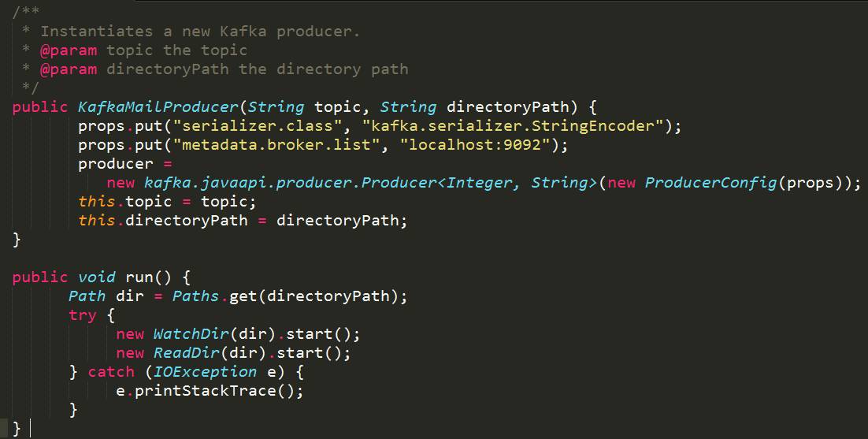Click the "Path dir" declaration
The height and width of the screenshot is (439, 868).
click(106, 296)
